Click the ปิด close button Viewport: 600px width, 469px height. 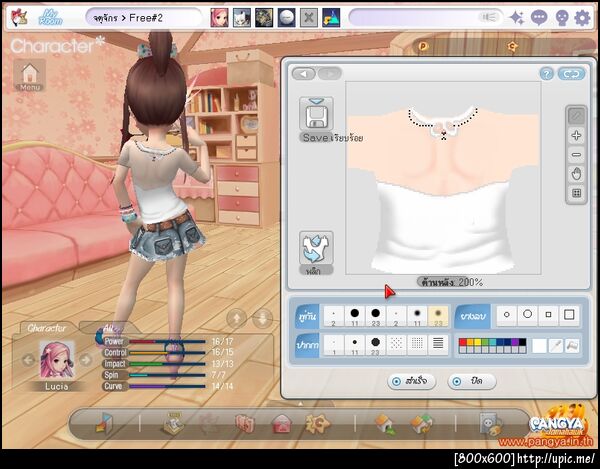click(472, 381)
